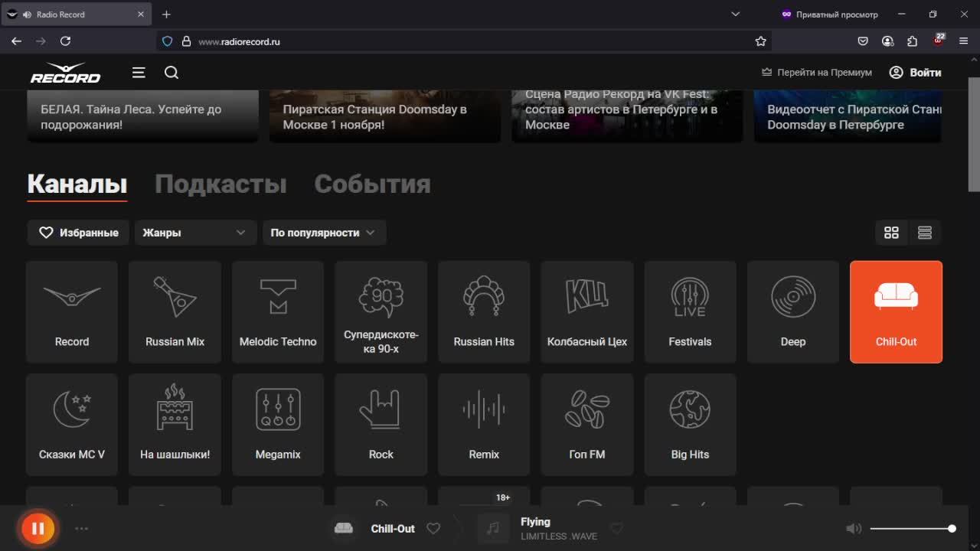This screenshot has width=980, height=551.
Task: Expand the Жанры genres dropdown
Action: (194, 233)
